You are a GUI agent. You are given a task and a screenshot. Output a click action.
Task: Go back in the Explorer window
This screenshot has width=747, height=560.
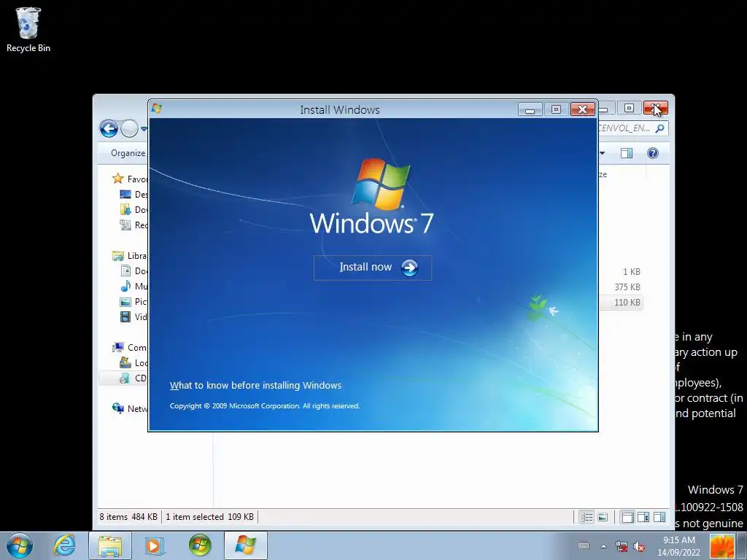pyautogui.click(x=109, y=128)
